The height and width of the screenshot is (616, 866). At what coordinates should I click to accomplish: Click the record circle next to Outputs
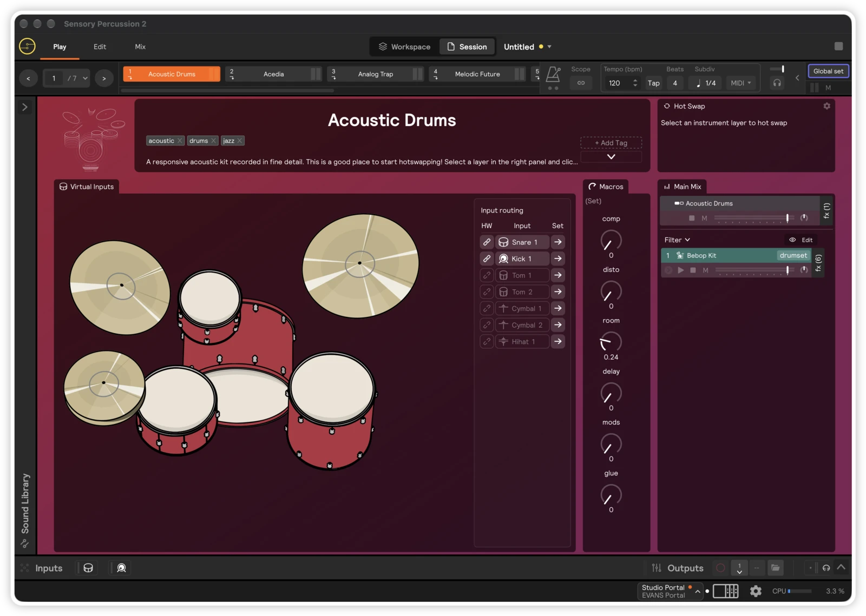coord(720,568)
